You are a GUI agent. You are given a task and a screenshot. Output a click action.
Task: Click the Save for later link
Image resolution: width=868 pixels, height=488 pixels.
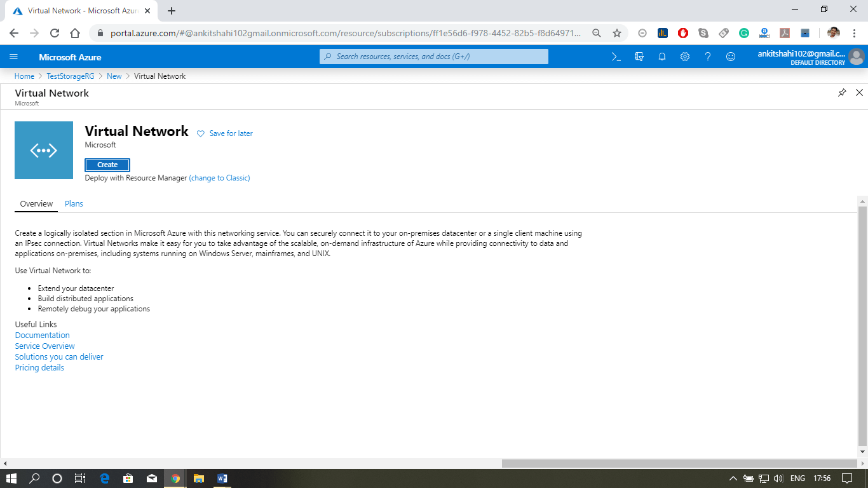click(x=231, y=133)
